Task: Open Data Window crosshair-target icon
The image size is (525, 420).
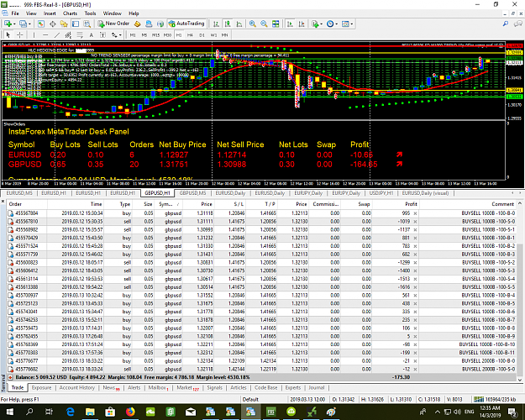Action: point(53,24)
